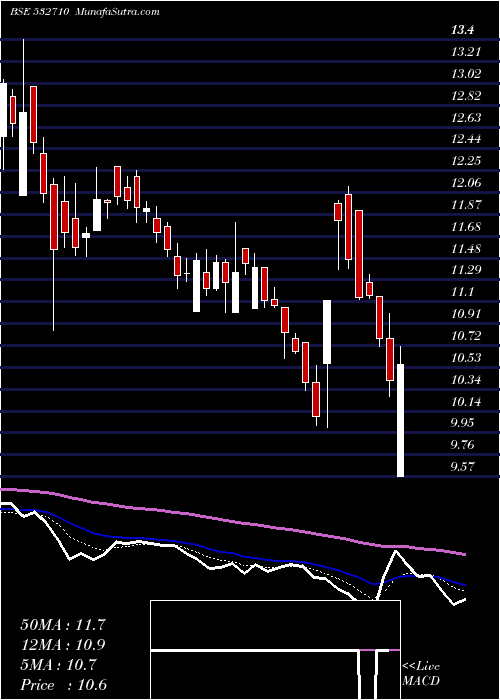Screen dimensions: 500x700
Task: Click the '50MA : 11.7' legend entry
Action: [63, 625]
